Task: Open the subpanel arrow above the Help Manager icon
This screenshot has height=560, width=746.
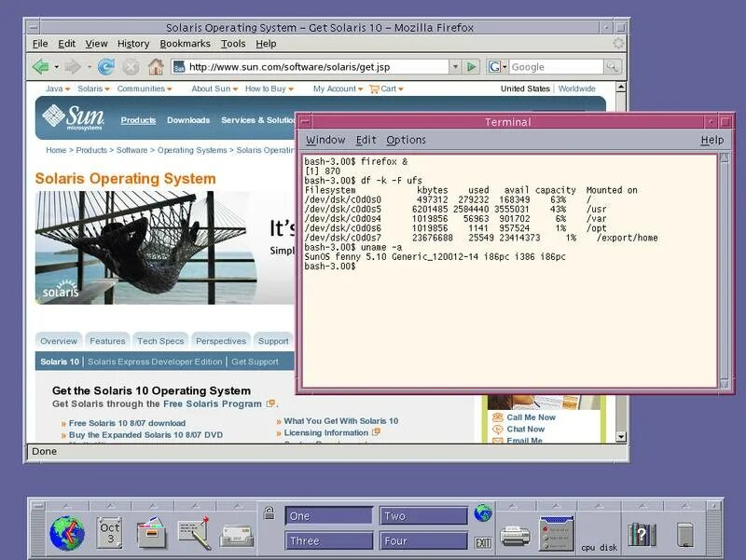Action: pos(642,506)
